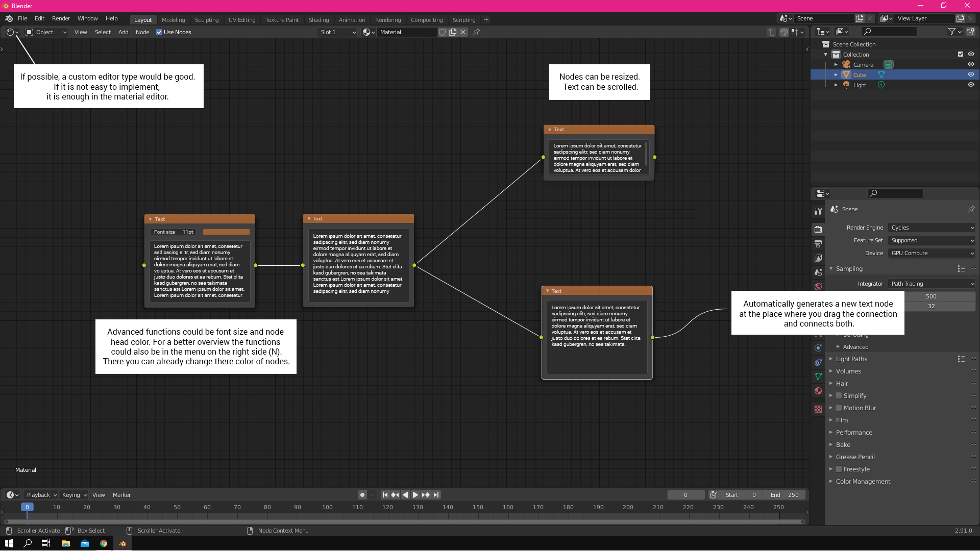
Task: Switch to the Sculpting workspace tab
Action: 207,20
